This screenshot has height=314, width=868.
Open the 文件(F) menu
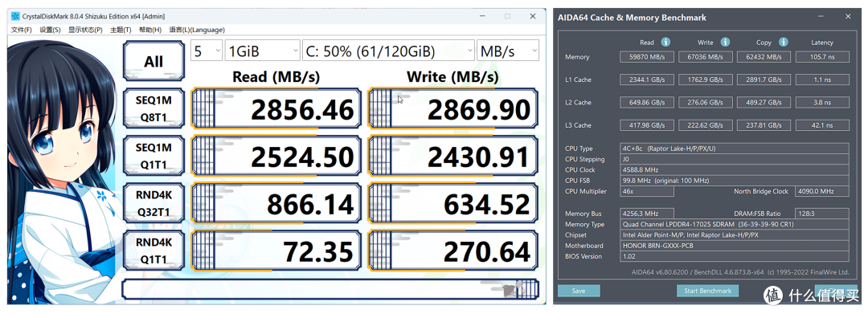tap(22, 30)
